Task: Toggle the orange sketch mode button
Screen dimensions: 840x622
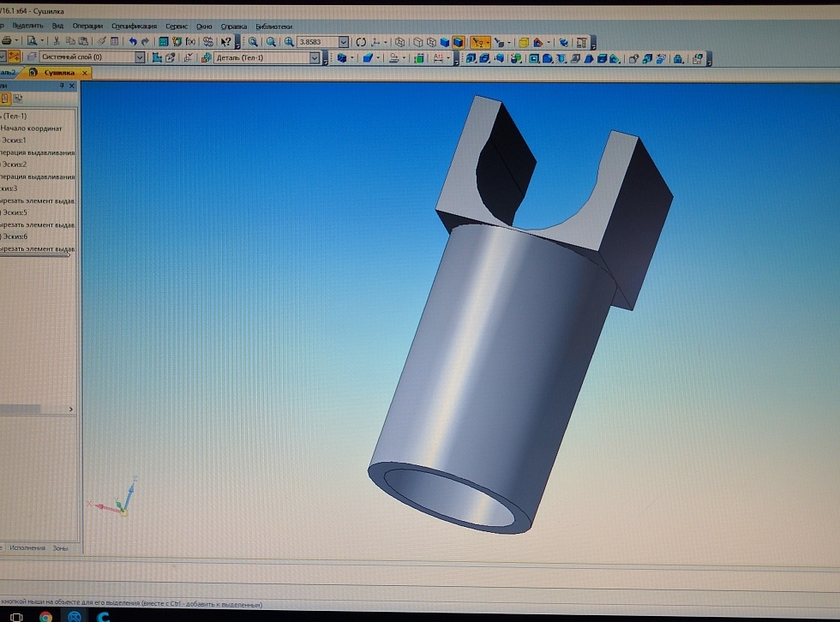Action: click(14, 57)
